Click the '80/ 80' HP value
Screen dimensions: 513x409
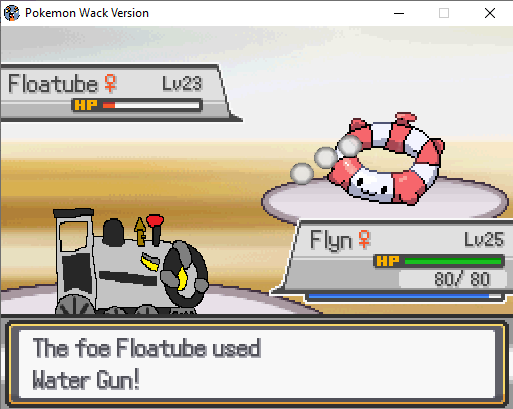point(462,279)
